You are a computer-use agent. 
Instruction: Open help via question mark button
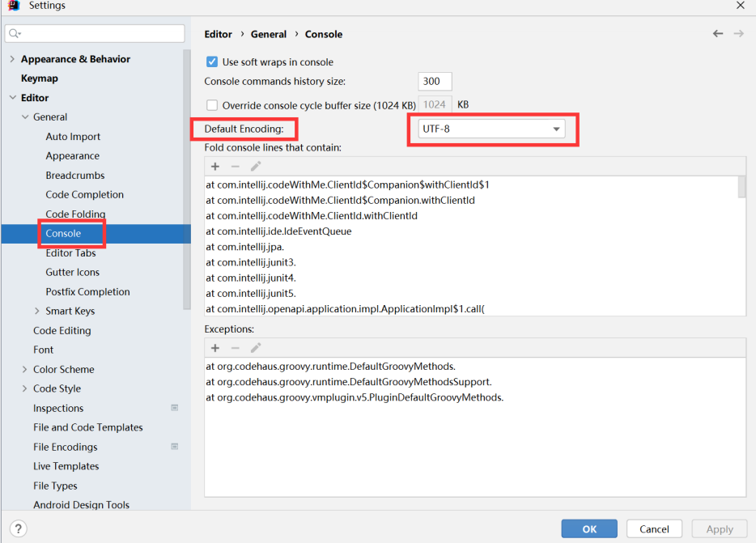click(x=19, y=528)
